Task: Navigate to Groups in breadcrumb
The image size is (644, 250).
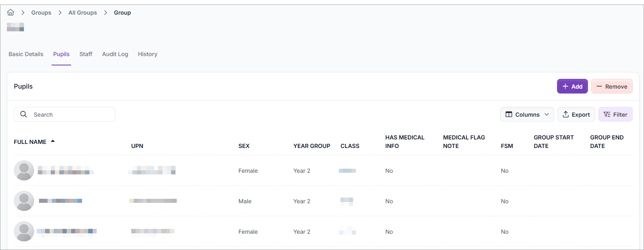Action: [41, 13]
